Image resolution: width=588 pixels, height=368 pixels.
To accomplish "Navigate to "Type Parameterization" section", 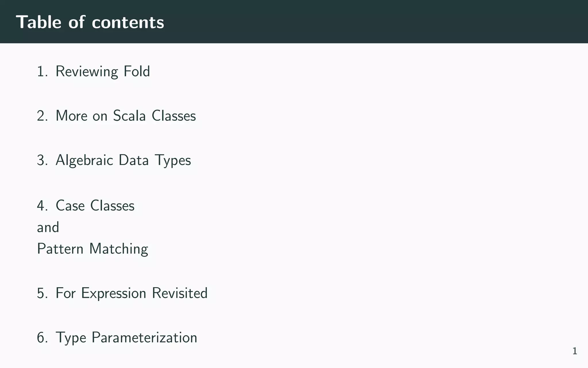I will (x=126, y=338).
